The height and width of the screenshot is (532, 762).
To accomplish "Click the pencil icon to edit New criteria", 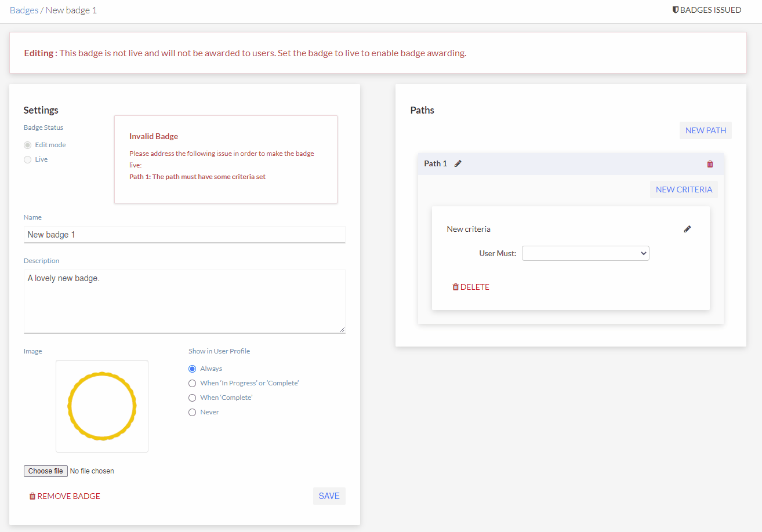I will (687, 229).
